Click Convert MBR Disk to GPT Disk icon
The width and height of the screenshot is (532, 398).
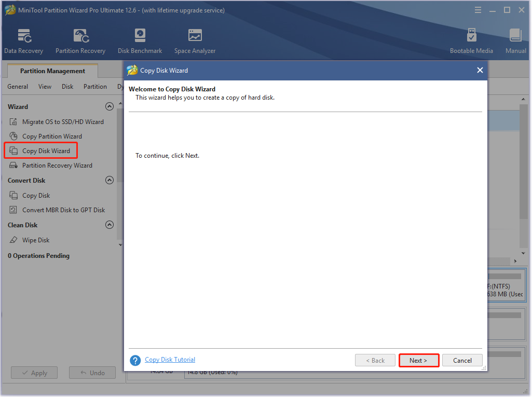point(13,210)
